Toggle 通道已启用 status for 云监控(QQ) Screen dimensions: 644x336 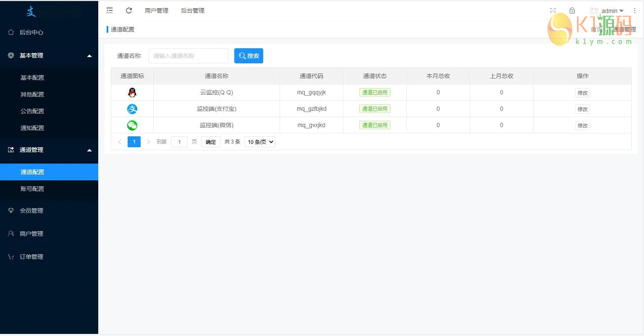pos(374,92)
